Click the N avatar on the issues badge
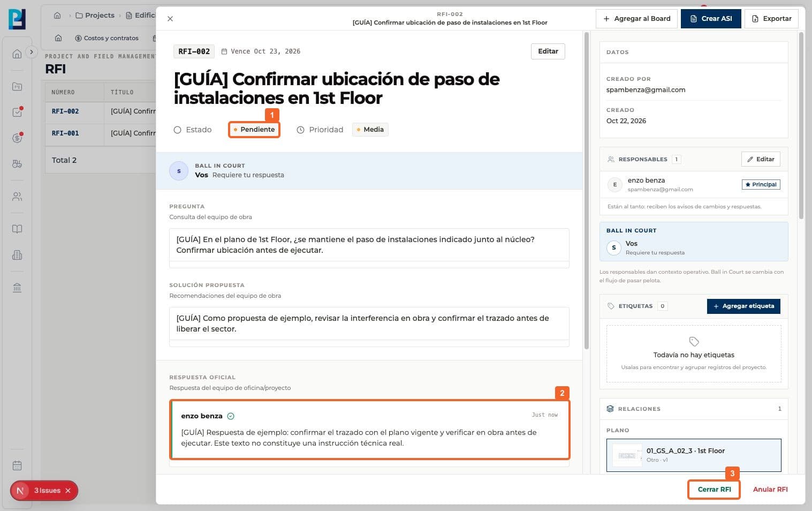Viewport: 812px width, 511px height. [20, 491]
